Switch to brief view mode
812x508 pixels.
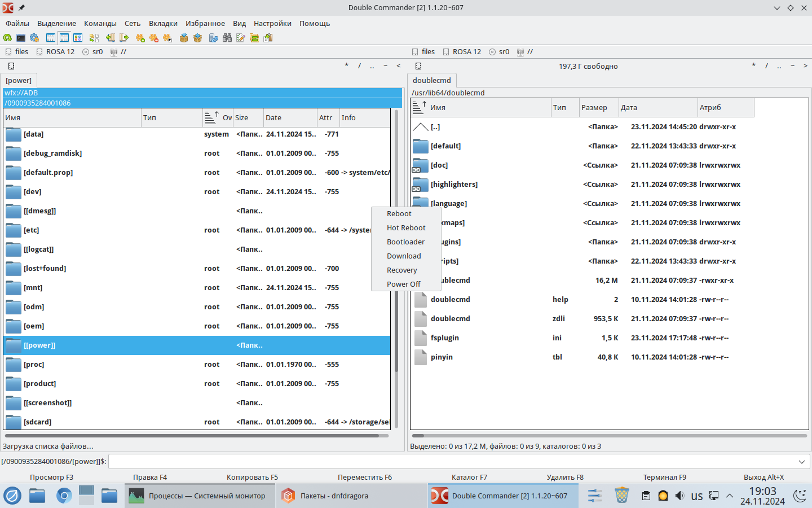tap(51, 38)
